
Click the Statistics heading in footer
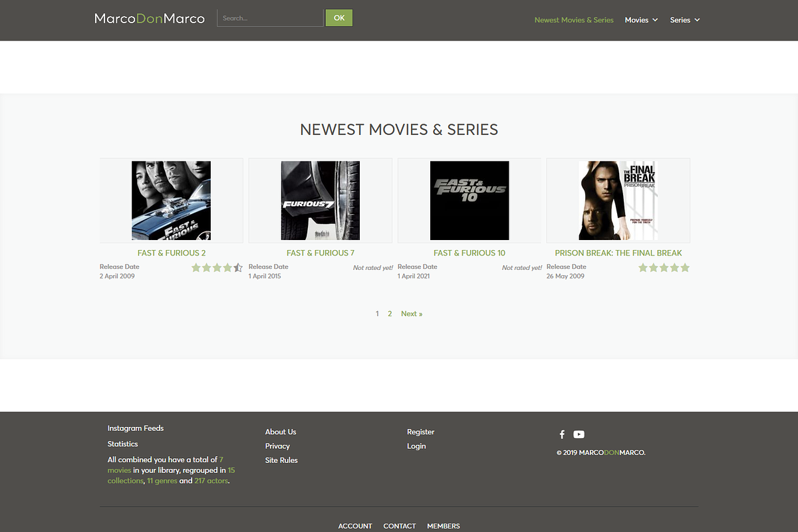pyautogui.click(x=123, y=444)
